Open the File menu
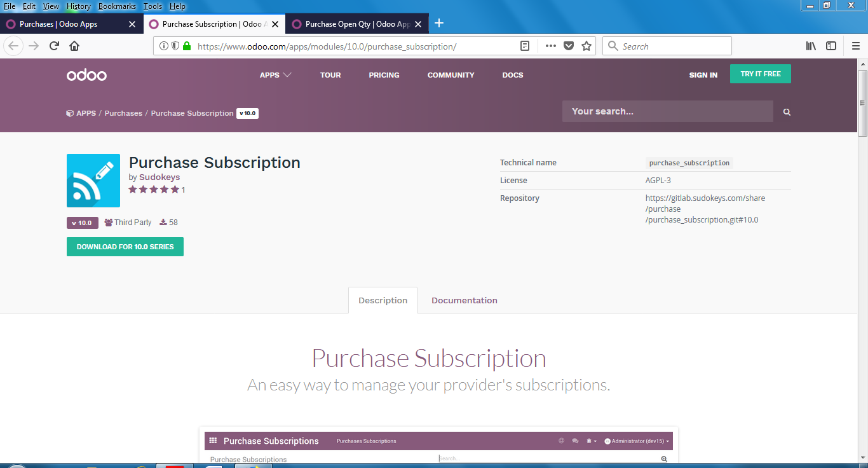The width and height of the screenshot is (868, 468). 10,6
